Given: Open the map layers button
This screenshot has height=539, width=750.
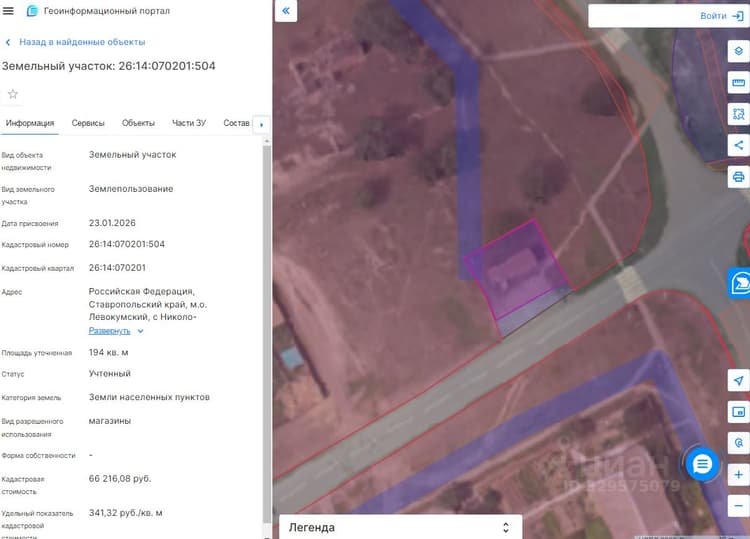Looking at the screenshot, I should click(x=739, y=51).
